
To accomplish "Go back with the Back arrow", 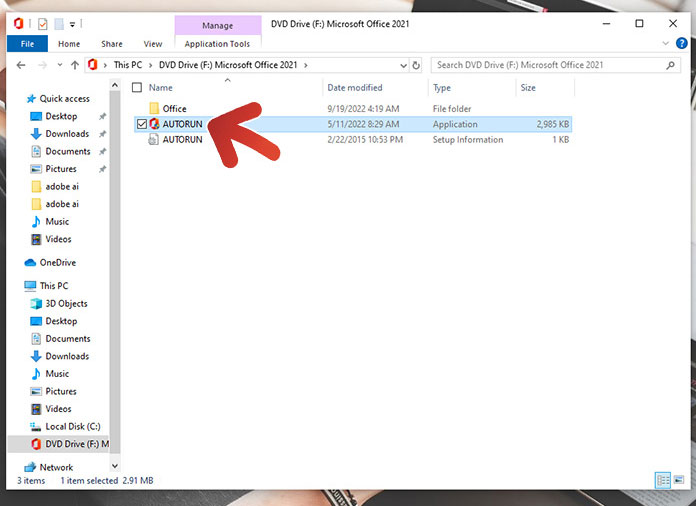I will (x=21, y=65).
